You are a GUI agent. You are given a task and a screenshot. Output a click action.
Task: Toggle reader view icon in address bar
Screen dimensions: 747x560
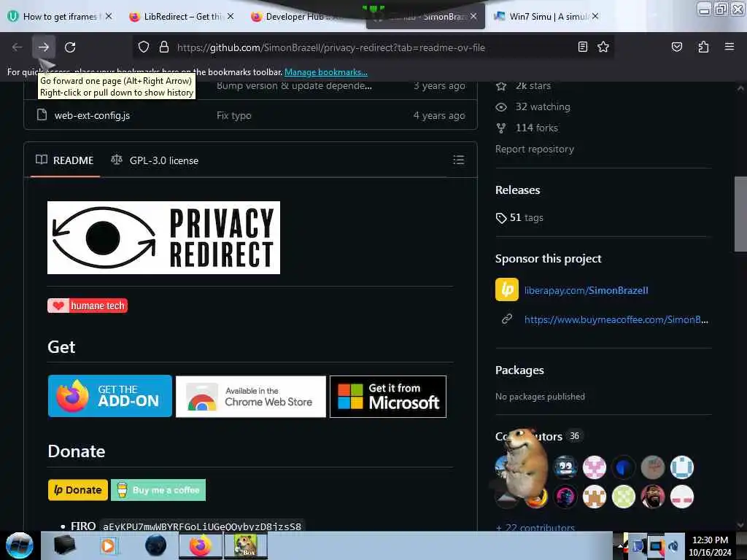582,47
